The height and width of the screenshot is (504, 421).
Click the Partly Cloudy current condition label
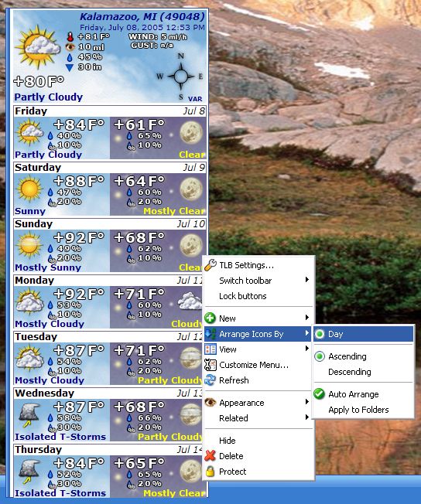click(48, 97)
